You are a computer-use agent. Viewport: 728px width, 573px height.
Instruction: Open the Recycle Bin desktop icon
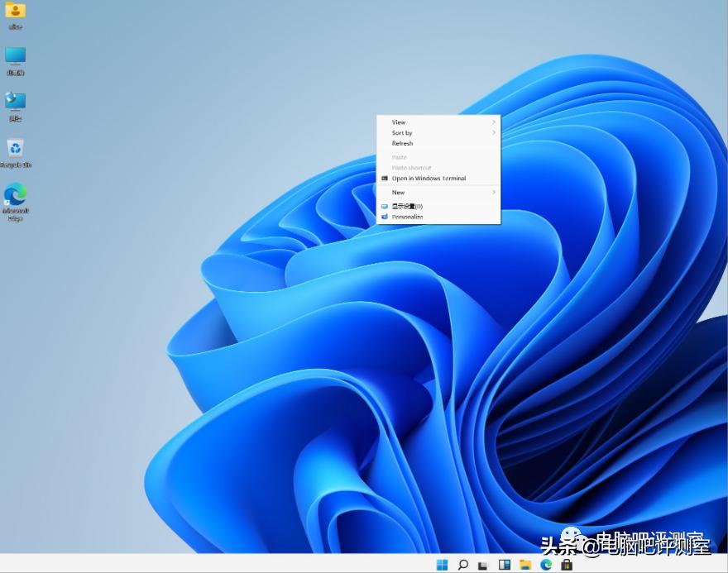tap(15, 153)
